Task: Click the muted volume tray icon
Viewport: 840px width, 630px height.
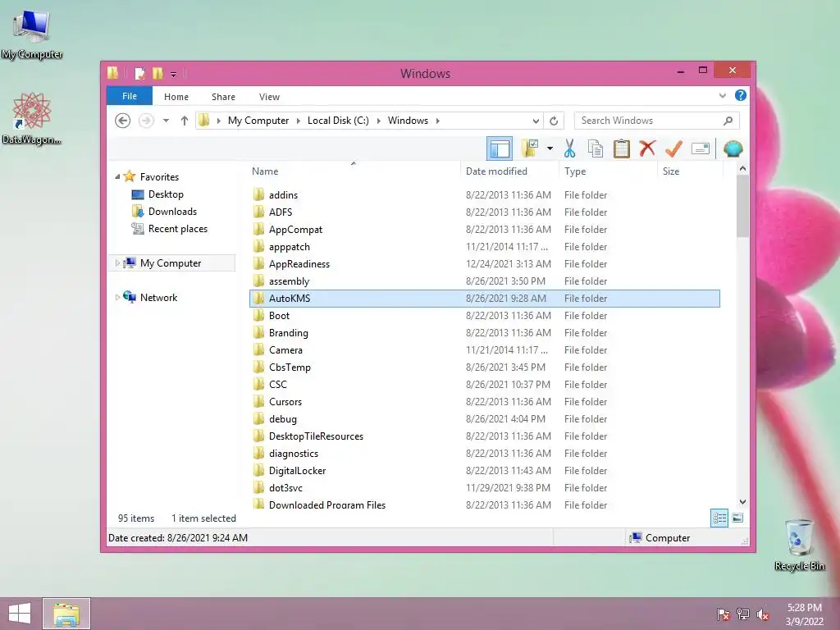Action: tap(763, 614)
